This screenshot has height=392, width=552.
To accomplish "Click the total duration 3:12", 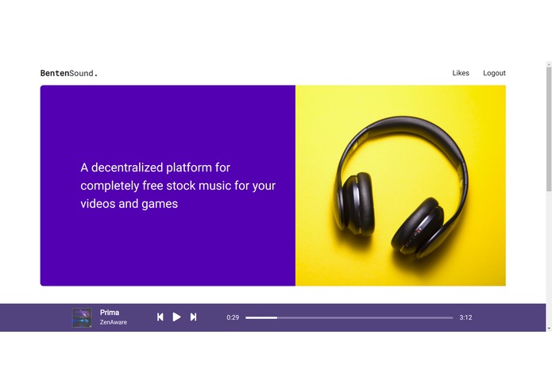I will (x=465, y=317).
